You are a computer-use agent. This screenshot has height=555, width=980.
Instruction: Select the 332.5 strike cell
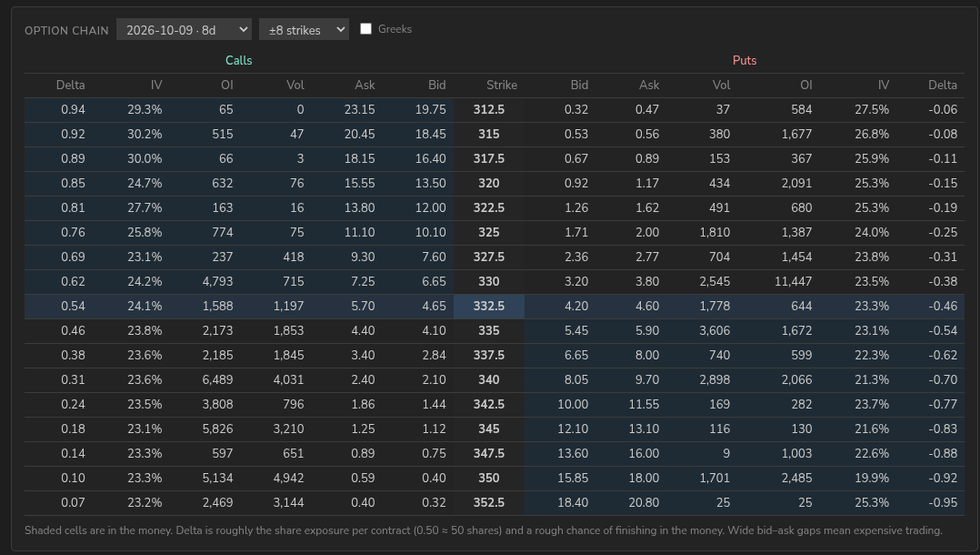click(x=489, y=306)
